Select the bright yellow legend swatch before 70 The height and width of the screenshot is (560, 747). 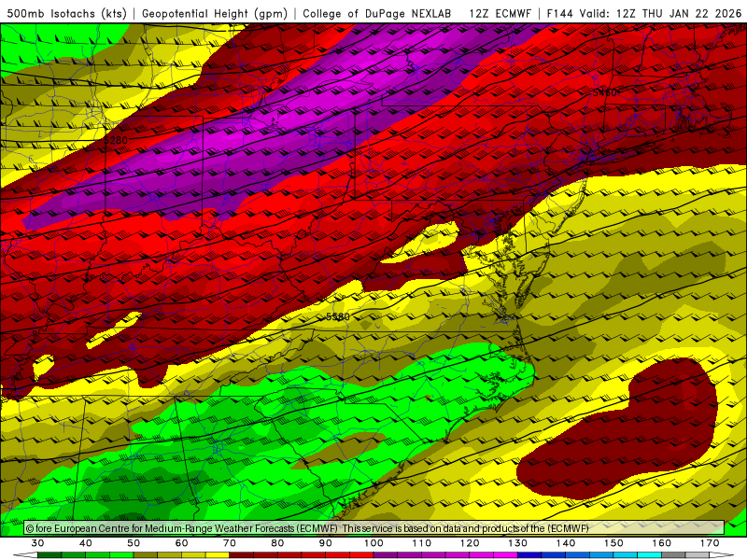click(x=218, y=555)
